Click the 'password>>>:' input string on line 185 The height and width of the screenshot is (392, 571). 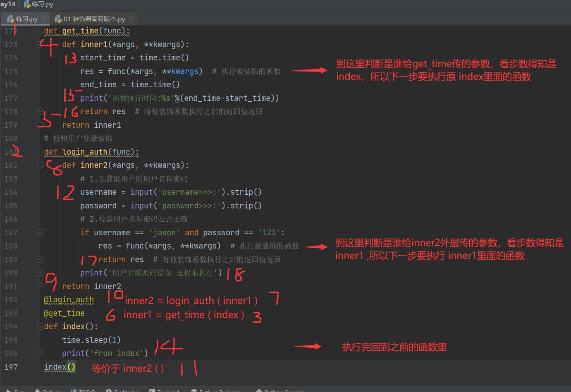189,206
